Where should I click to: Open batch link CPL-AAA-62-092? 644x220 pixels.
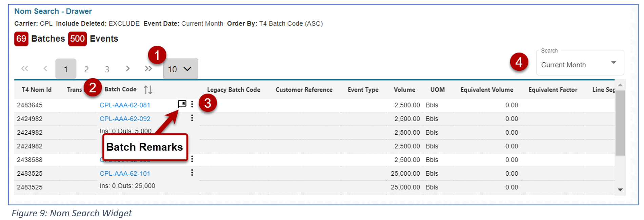tap(125, 119)
